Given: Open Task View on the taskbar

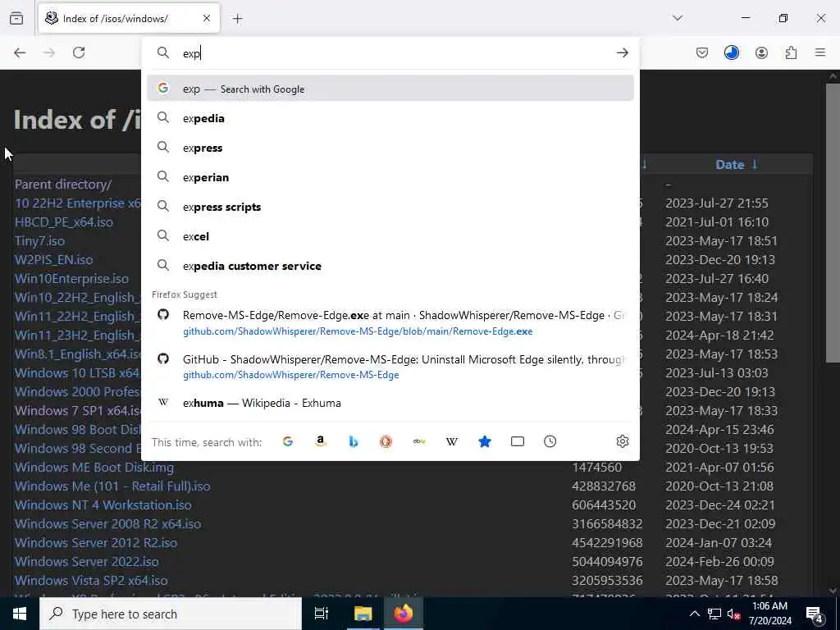Looking at the screenshot, I should pos(321,614).
